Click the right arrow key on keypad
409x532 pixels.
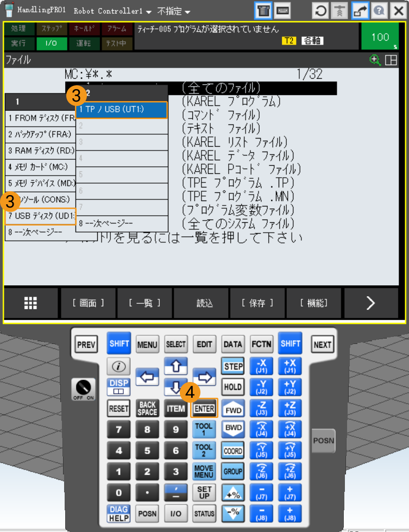(x=204, y=377)
